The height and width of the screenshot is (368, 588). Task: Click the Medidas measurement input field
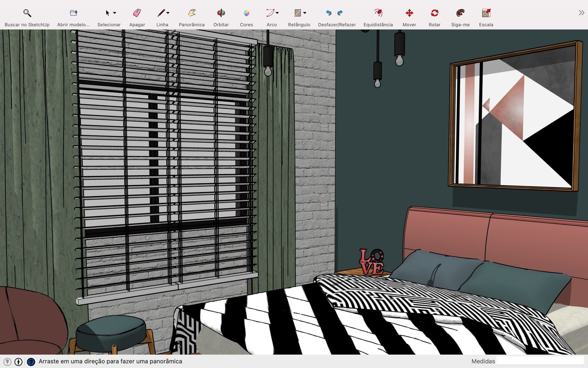click(540, 361)
